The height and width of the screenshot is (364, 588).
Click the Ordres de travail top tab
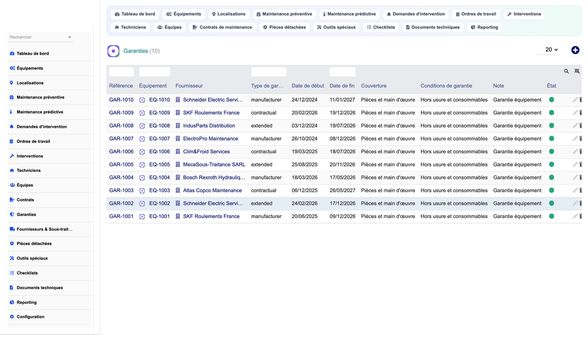point(476,14)
